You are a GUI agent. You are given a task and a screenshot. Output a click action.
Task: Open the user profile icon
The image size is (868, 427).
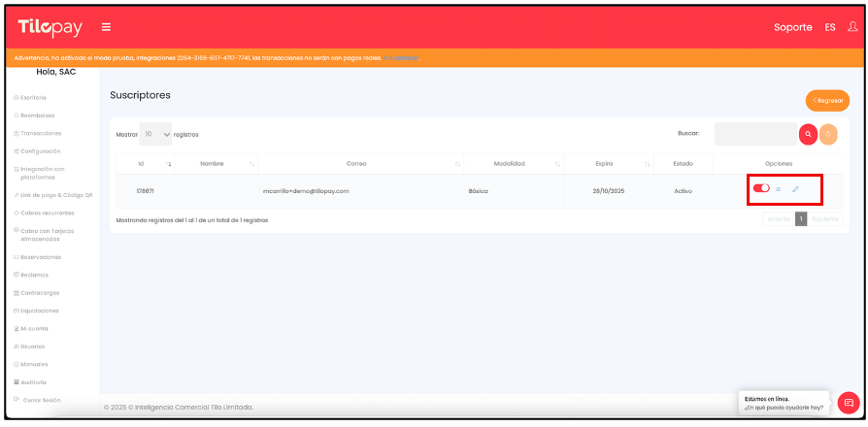coord(851,26)
